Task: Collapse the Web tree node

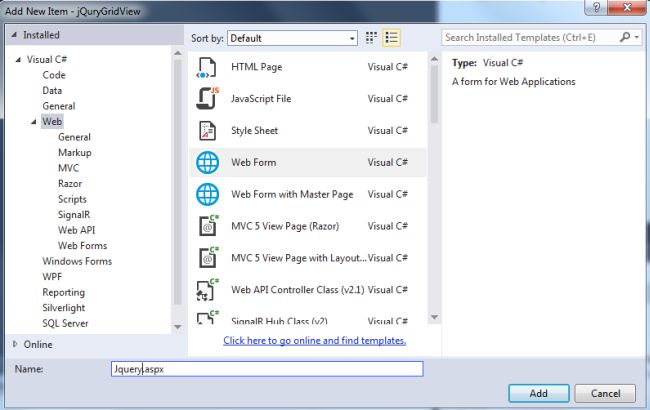Action: 34,122
